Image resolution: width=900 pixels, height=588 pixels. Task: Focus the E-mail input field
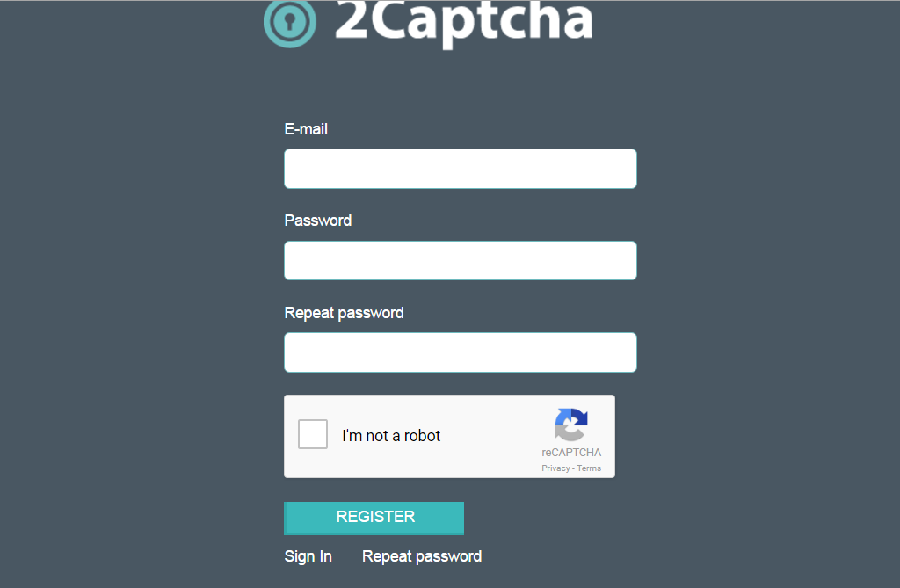point(460,169)
